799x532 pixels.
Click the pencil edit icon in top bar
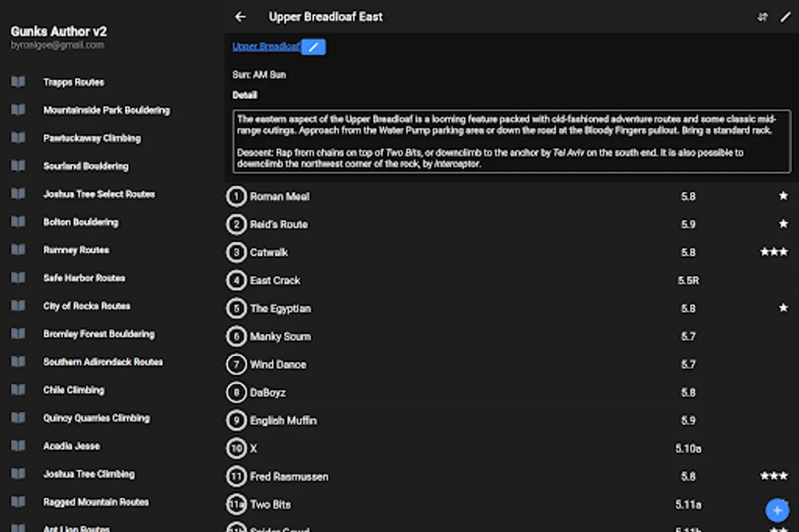click(x=785, y=17)
